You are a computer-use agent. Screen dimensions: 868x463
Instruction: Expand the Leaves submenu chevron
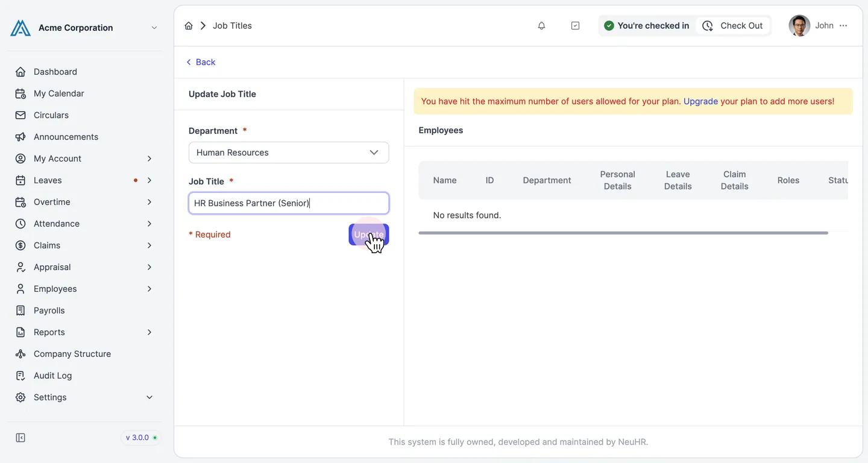tap(149, 180)
